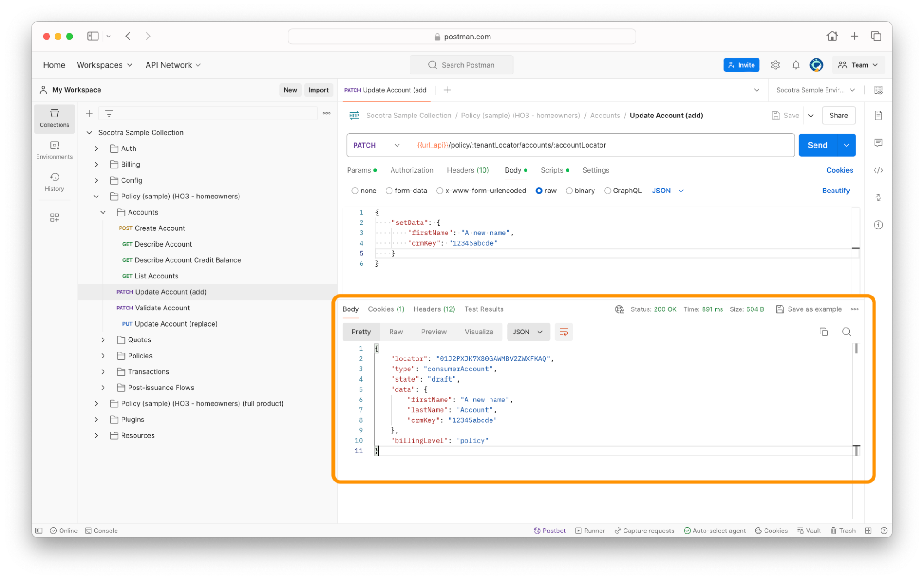Open the PATCH method dropdown
Screen dimensions: 924x580
pyautogui.click(x=376, y=145)
